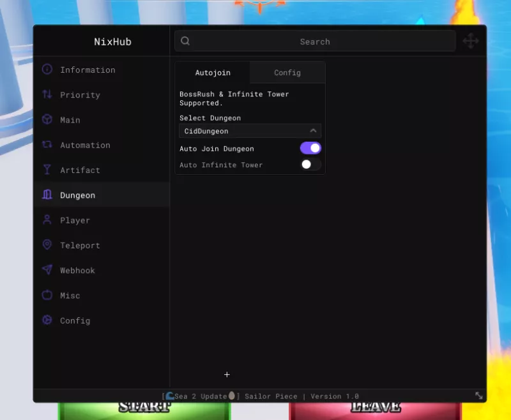Enable the Auto Infinite Tower toggle
This screenshot has height=420, width=511.
(x=310, y=165)
